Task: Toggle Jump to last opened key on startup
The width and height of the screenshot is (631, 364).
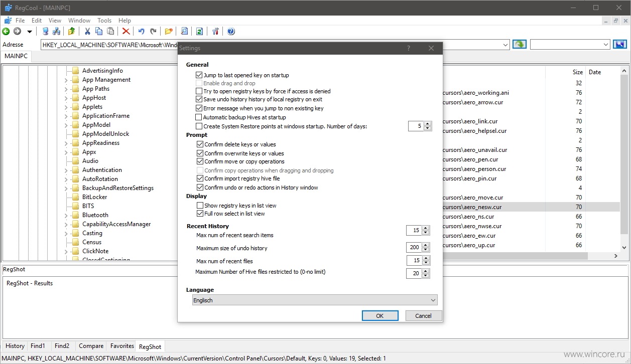Action: pos(199,75)
